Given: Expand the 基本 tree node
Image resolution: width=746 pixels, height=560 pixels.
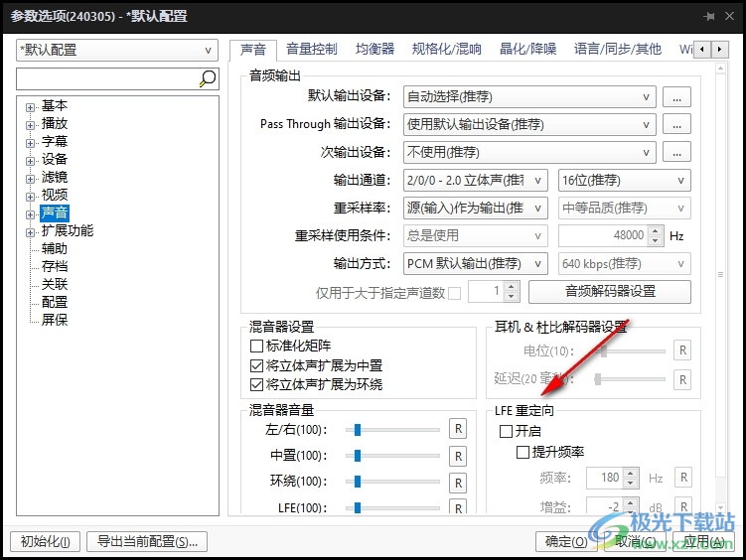Looking at the screenshot, I should point(30,107).
